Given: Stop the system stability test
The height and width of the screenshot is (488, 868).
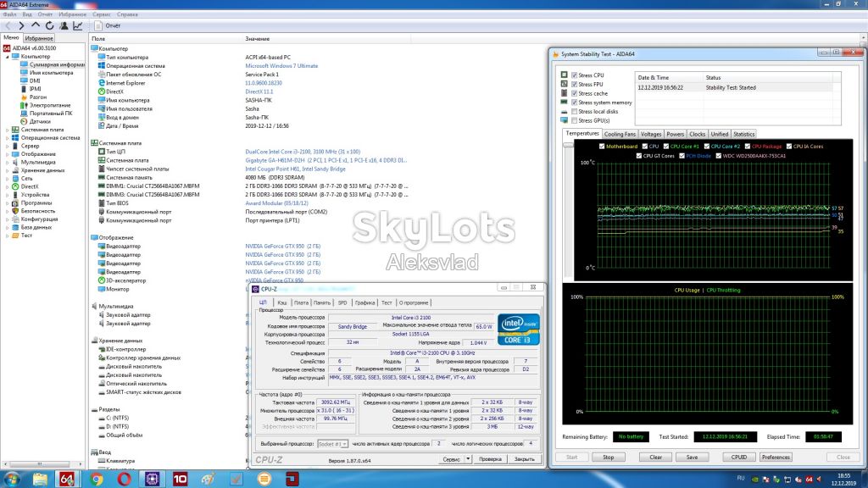Looking at the screenshot, I should click(x=609, y=457).
